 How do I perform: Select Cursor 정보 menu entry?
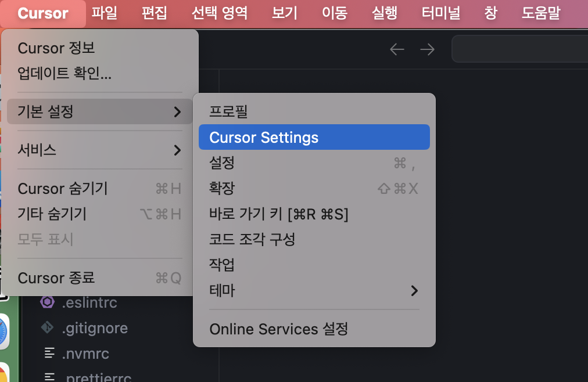pos(100,48)
